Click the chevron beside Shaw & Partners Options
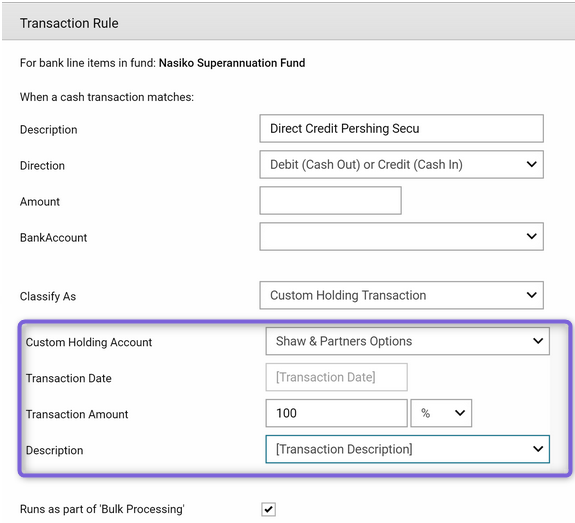This screenshot has width=575, height=523. click(538, 341)
